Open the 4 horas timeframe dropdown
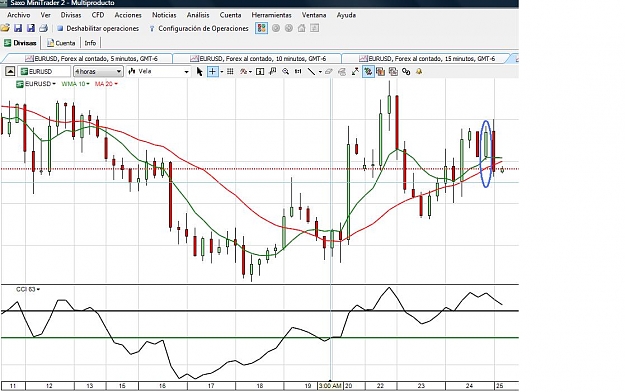The image size is (625, 392). (x=98, y=71)
